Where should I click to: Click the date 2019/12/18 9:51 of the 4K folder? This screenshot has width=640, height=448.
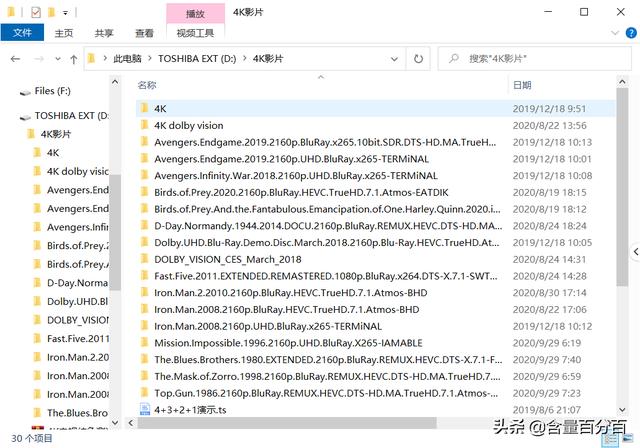pyautogui.click(x=549, y=109)
